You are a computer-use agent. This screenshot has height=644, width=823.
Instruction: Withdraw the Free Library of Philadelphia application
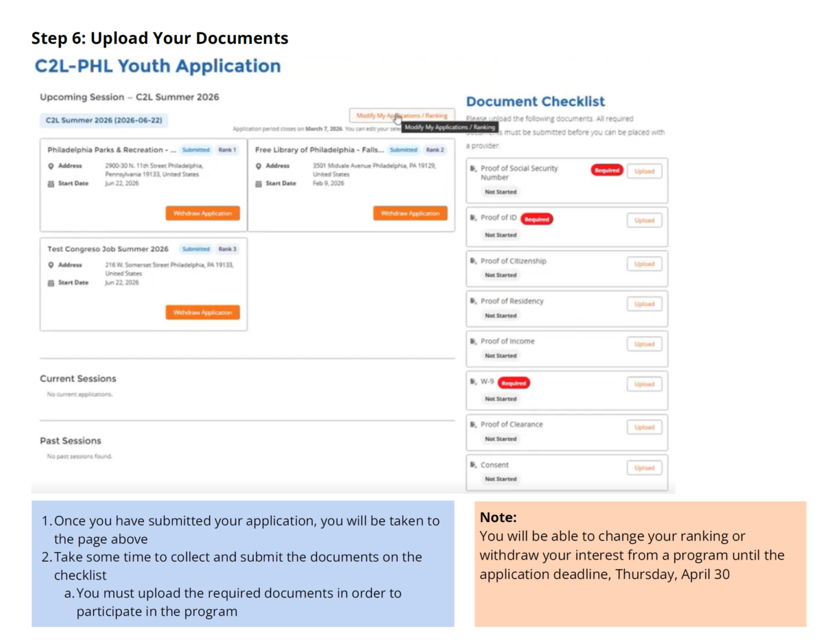(x=410, y=213)
